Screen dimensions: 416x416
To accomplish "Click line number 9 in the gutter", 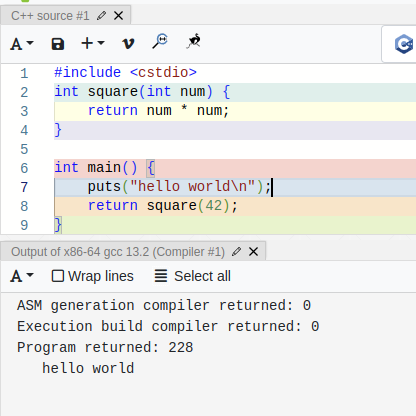I will tap(24, 225).
